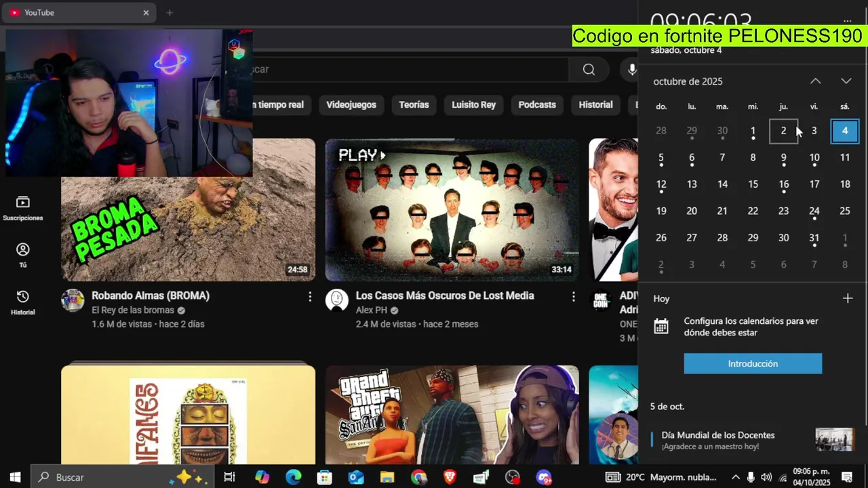Viewport: 868px width, 488px height.
Task: Click the 20°C weather widget on taskbar
Action: (660, 477)
